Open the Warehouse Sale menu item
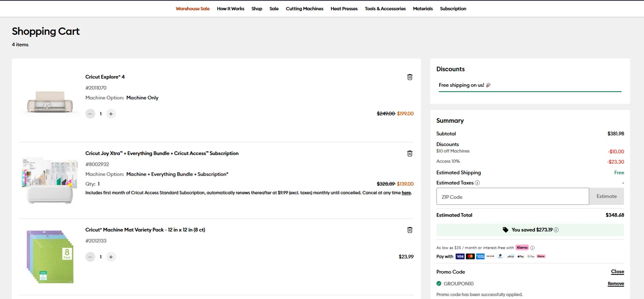The image size is (644, 299). click(x=193, y=9)
